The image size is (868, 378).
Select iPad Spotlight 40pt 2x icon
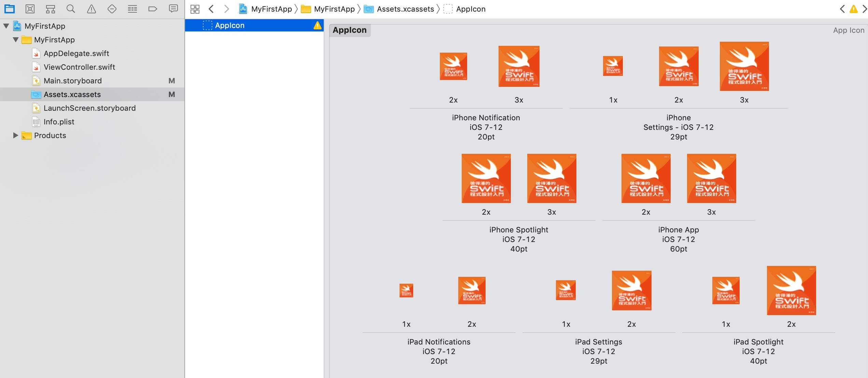coord(791,291)
